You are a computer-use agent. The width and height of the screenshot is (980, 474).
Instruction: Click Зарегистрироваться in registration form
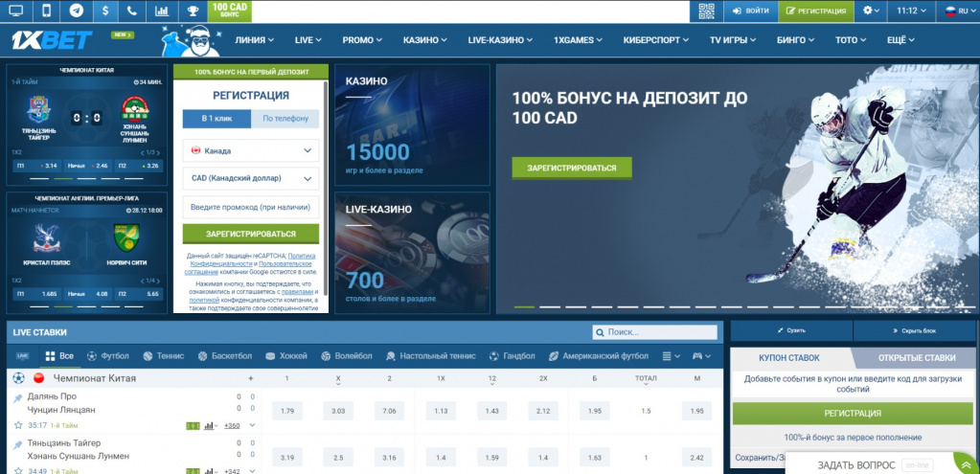(x=251, y=234)
